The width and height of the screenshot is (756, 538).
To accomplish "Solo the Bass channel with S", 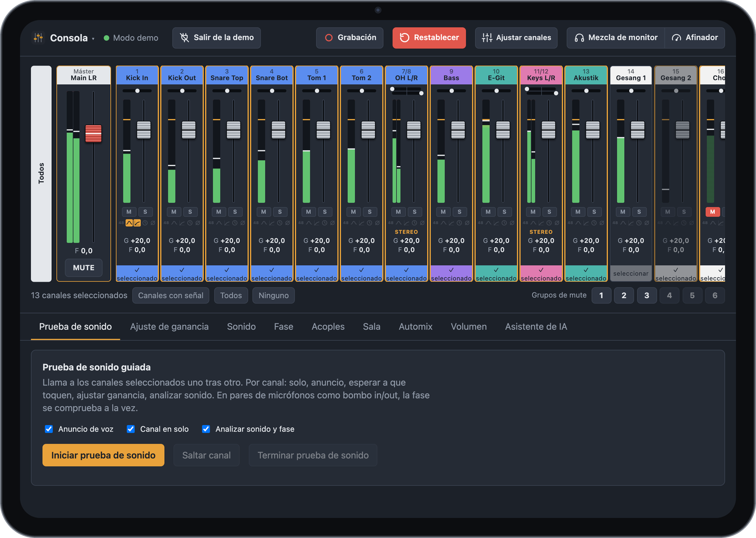I will [460, 212].
